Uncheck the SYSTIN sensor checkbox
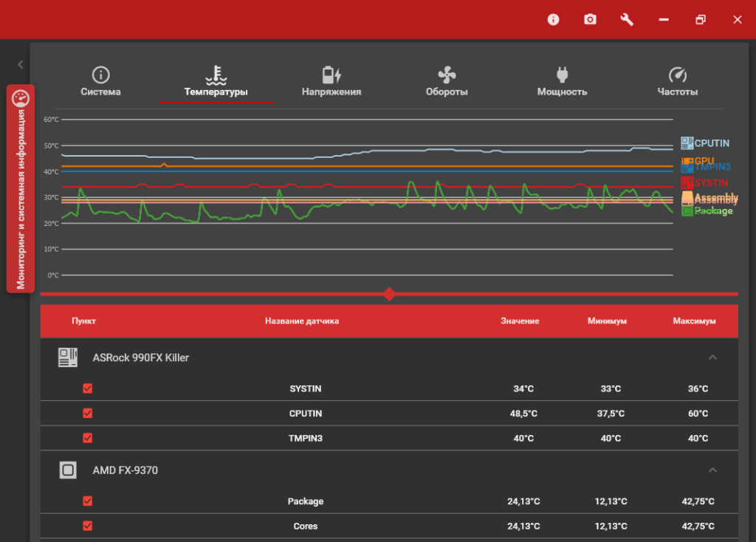 click(88, 388)
